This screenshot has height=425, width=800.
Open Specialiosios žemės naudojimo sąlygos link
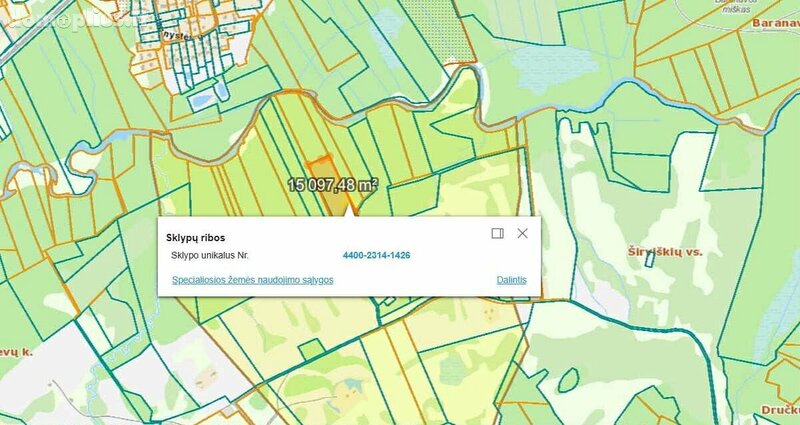point(253,280)
